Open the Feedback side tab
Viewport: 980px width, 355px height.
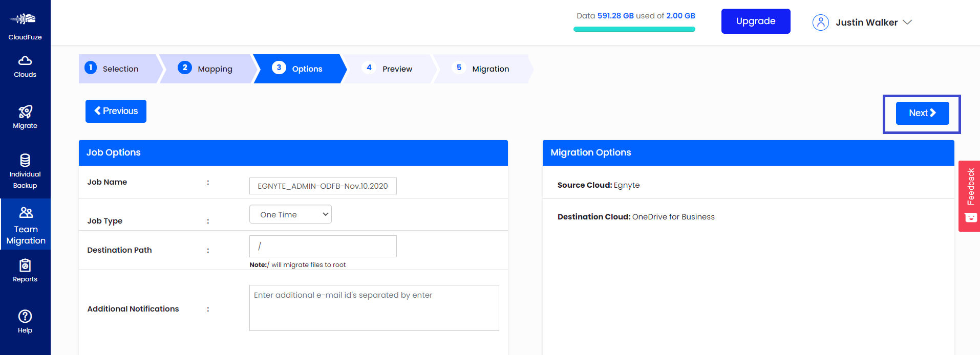[x=969, y=196]
